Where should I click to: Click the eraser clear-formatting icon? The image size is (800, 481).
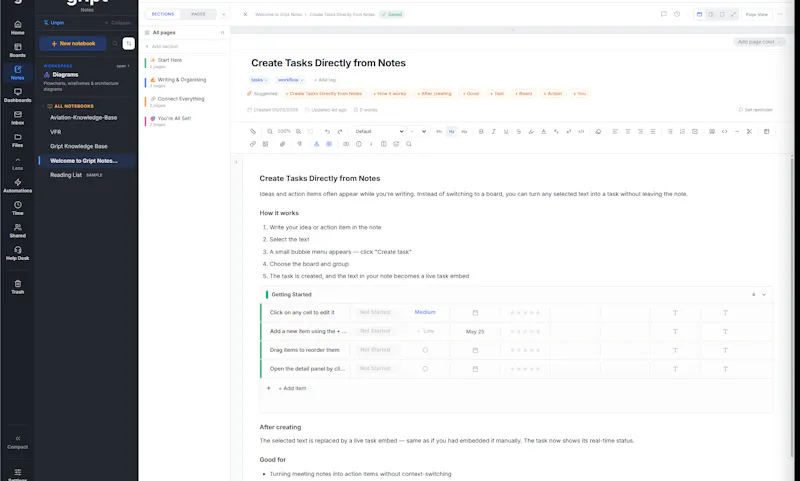coord(598,132)
